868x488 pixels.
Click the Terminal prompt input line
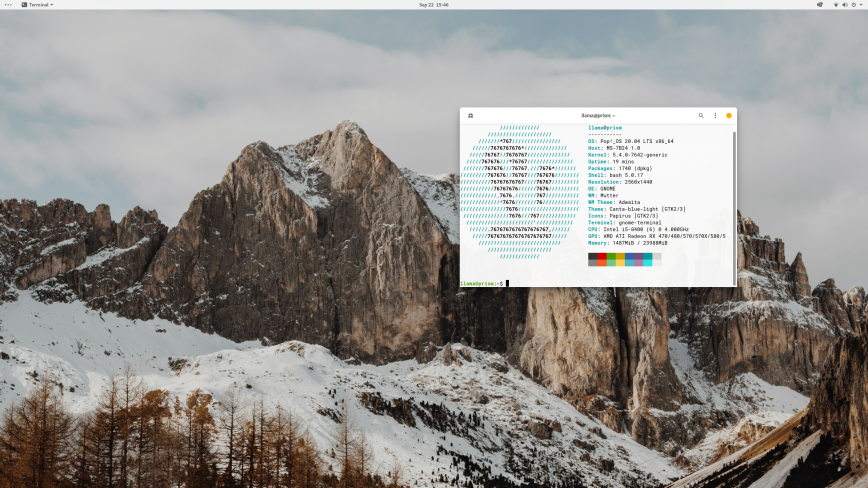click(596, 283)
